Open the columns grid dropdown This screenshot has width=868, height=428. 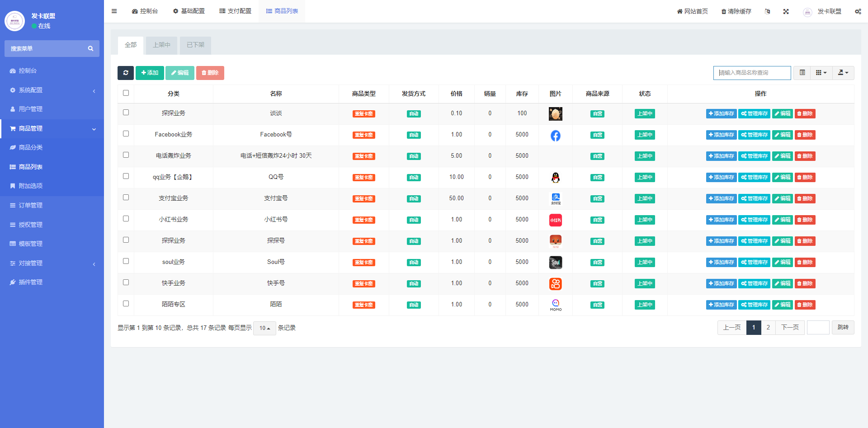click(821, 73)
